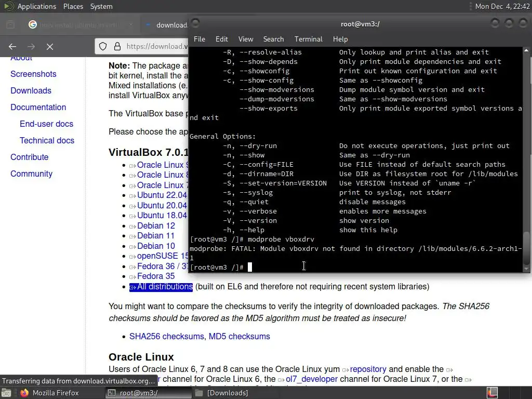Click the ol7_developer channel link

pyautogui.click(x=312, y=379)
